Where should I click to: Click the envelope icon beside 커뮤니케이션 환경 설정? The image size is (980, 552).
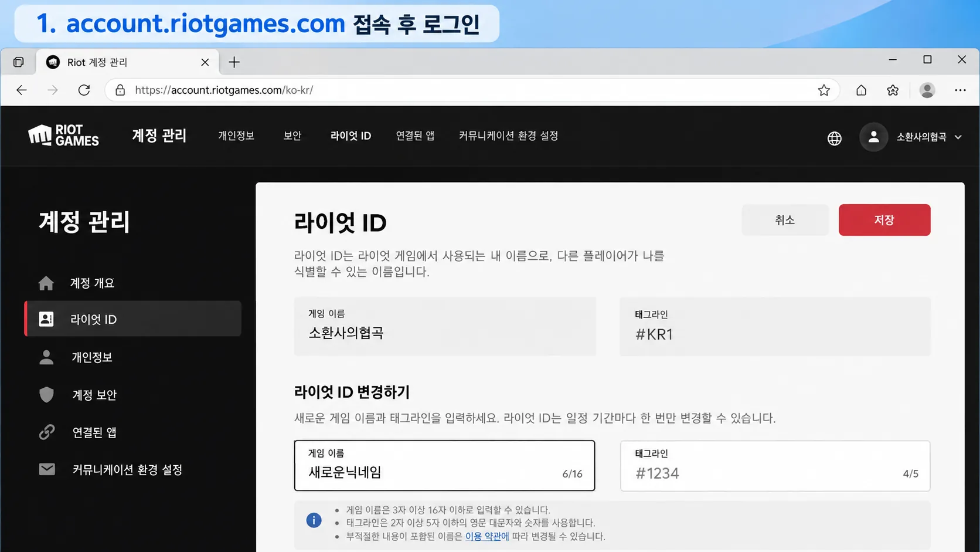pyautogui.click(x=47, y=469)
